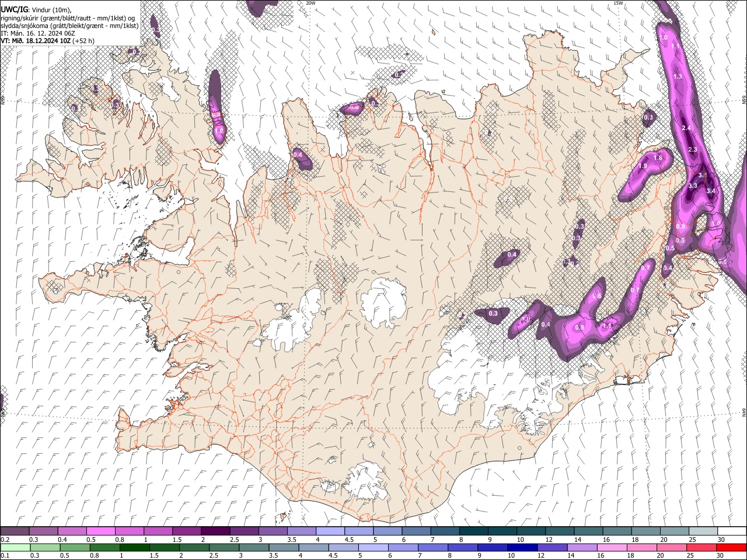Click the white swatch after the 30 mark
The width and height of the screenshot is (747, 560).
pos(731,531)
